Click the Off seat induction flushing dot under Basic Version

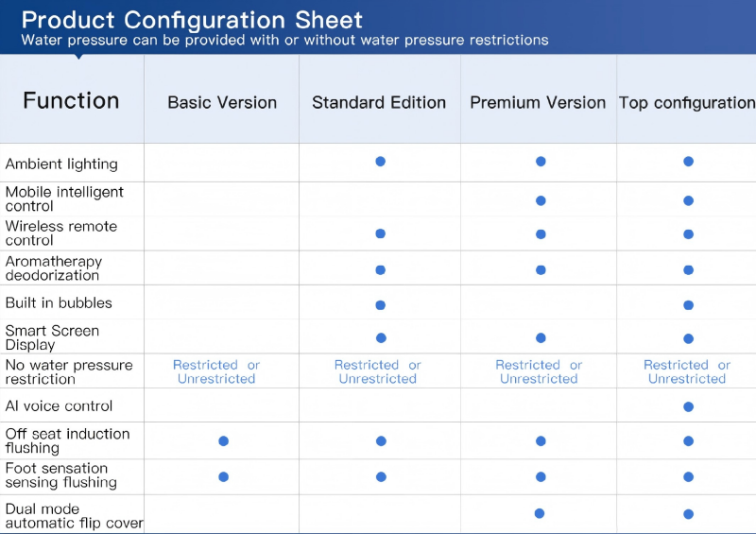click(223, 440)
